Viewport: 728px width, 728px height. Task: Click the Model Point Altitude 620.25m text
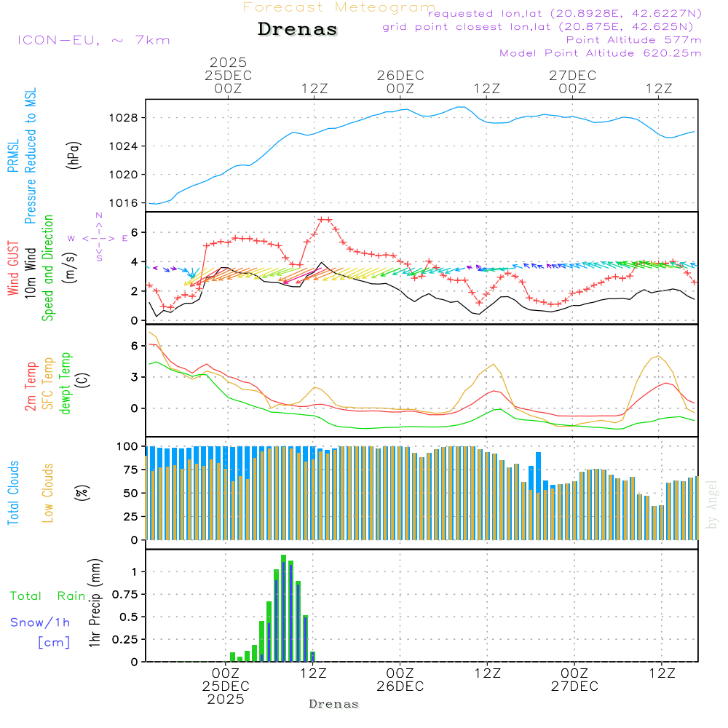click(x=600, y=53)
